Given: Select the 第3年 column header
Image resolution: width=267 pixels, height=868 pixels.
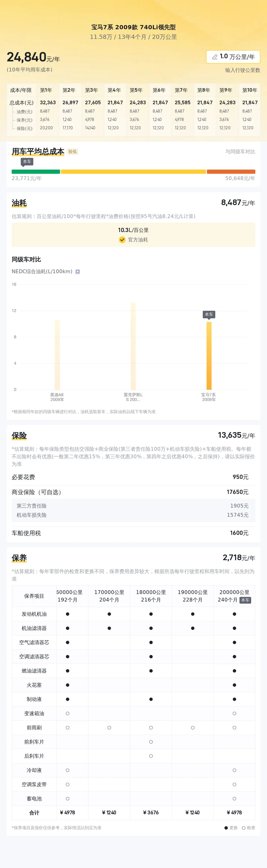Looking at the screenshot, I should pos(91,90).
